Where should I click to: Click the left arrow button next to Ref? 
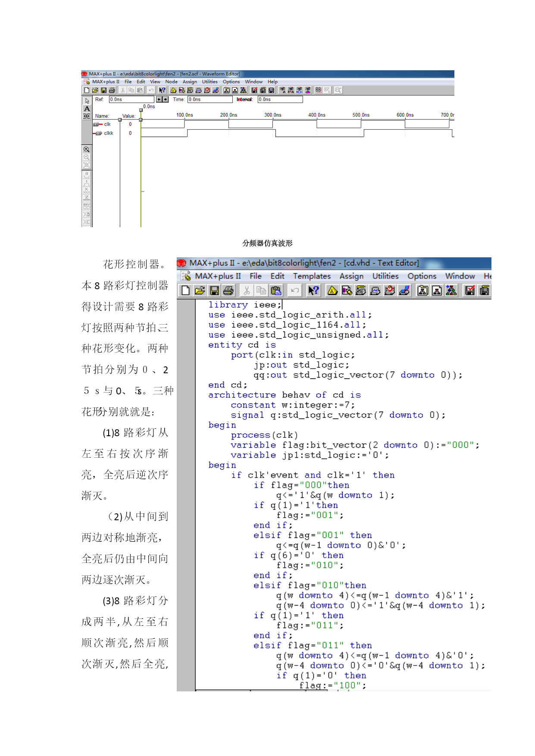pyautogui.click(x=159, y=100)
